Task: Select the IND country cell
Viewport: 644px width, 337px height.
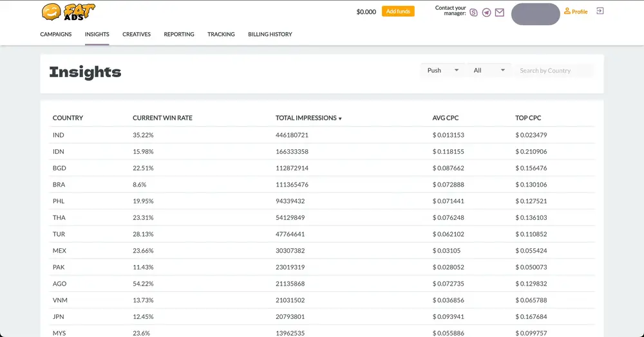Action: coord(59,135)
